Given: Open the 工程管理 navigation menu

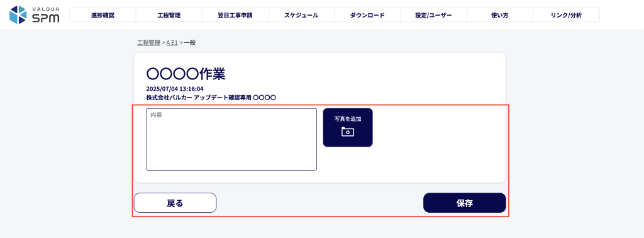Looking at the screenshot, I should pyautogui.click(x=169, y=15).
